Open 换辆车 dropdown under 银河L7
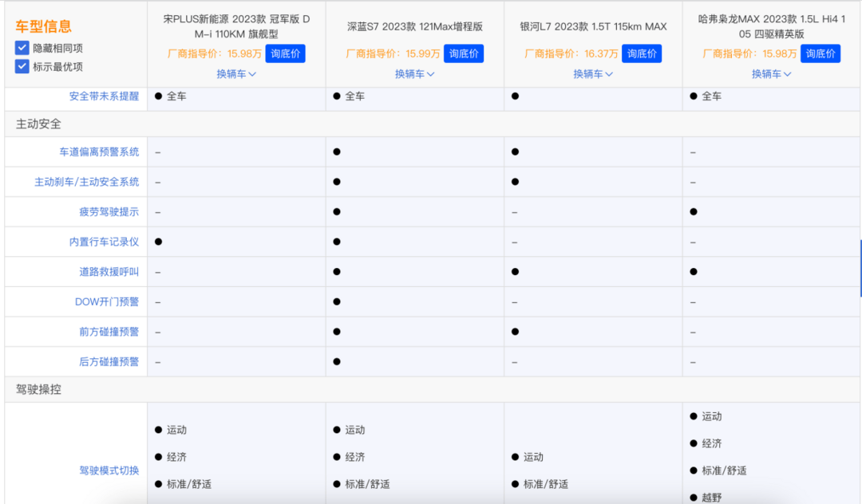 tap(592, 73)
